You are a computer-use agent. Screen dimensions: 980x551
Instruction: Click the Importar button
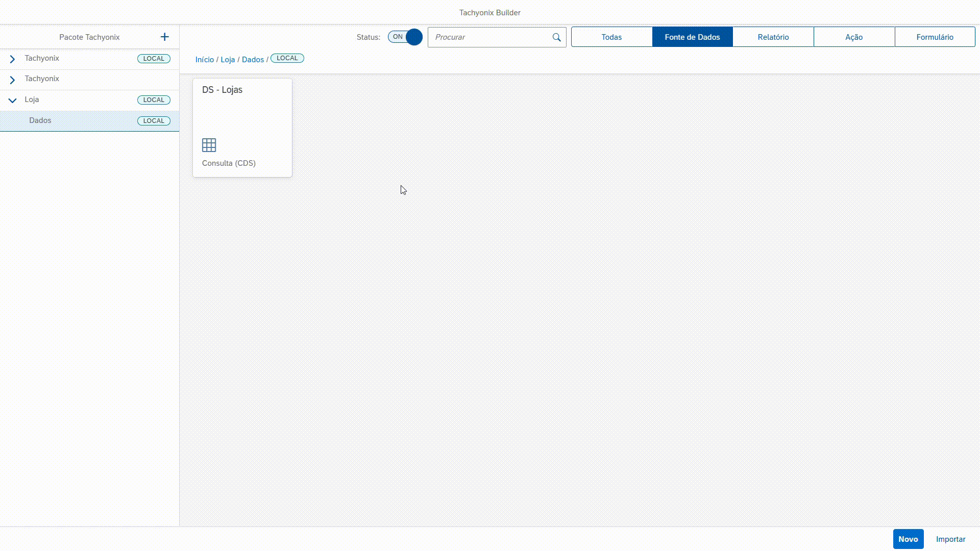(x=950, y=539)
